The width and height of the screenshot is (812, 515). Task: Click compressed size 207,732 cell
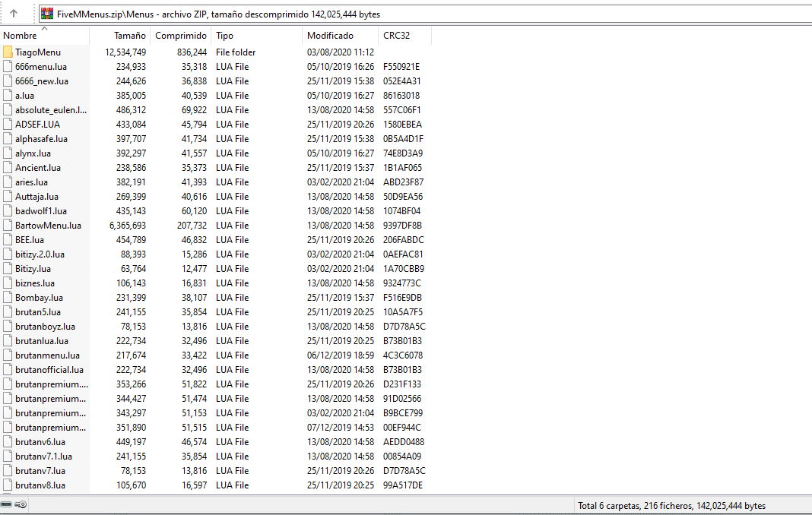[x=192, y=226]
